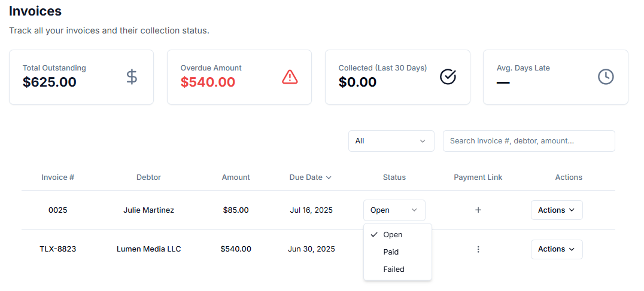Click the dollar sign icon in Total Outstanding
Screen dimensions: 644x291
[x=132, y=76]
